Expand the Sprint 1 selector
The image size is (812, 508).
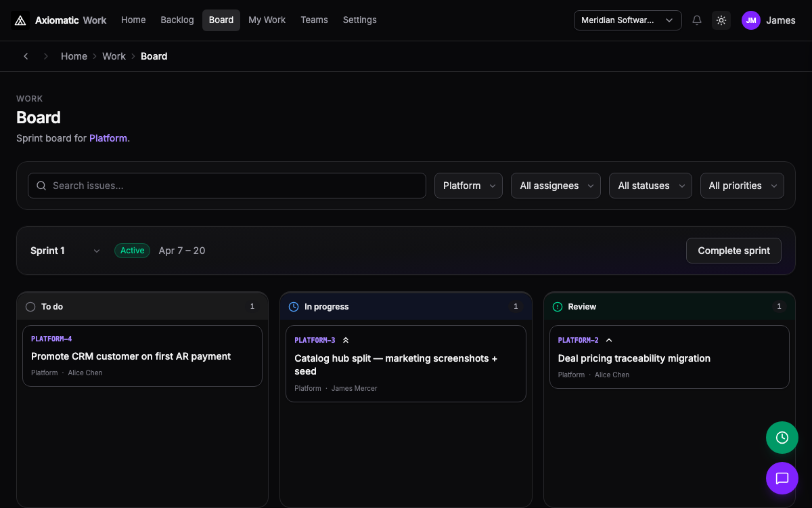66,251
